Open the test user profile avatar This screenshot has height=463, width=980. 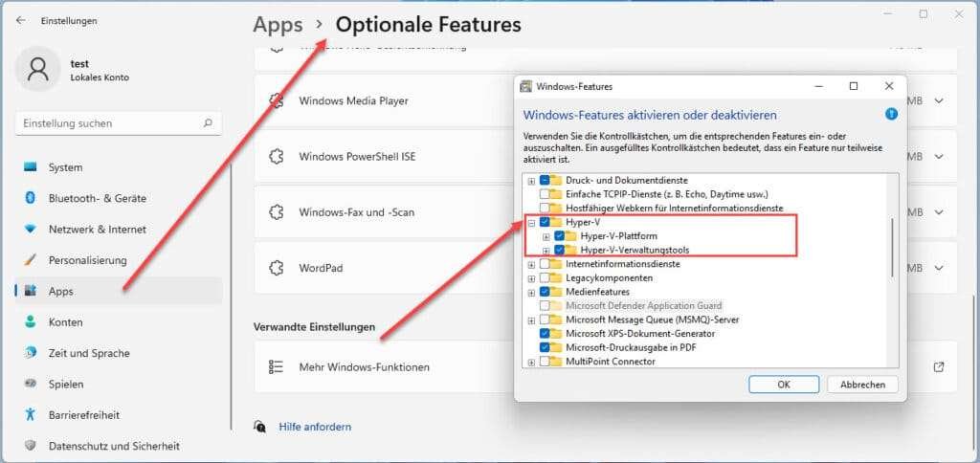[x=38, y=69]
